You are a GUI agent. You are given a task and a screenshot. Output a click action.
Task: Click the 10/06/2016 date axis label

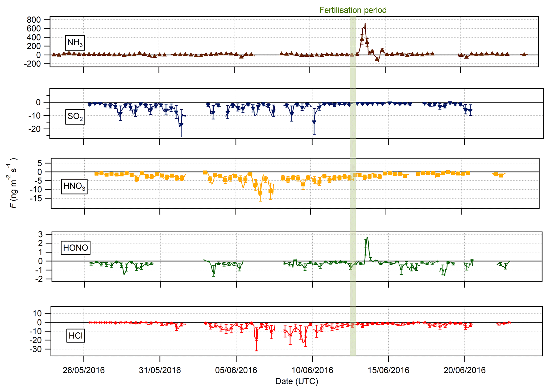coord(312,370)
